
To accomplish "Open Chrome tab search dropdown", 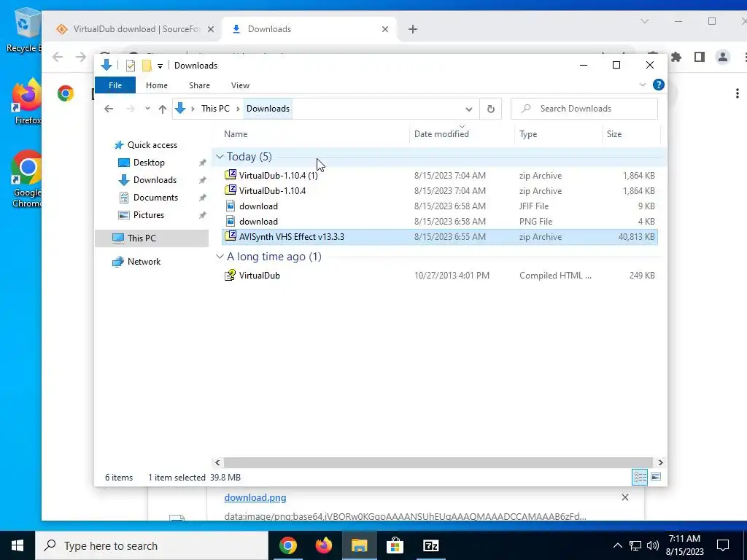I will pos(644,21).
